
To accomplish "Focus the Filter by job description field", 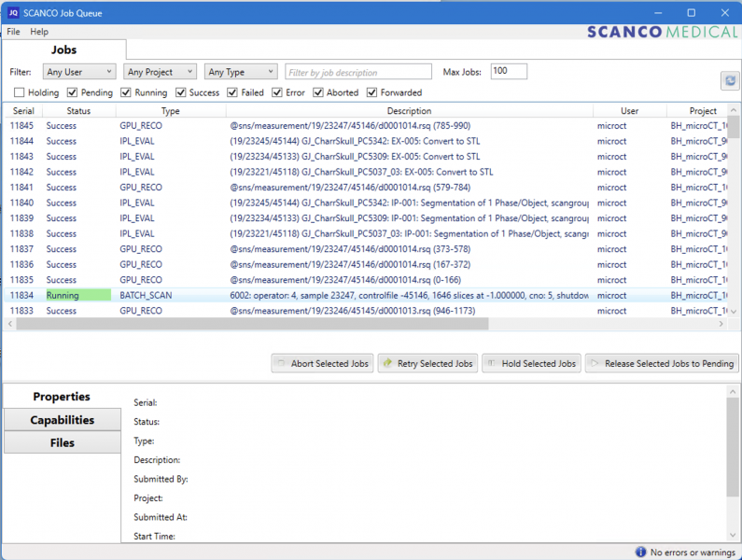I will pyautogui.click(x=358, y=72).
